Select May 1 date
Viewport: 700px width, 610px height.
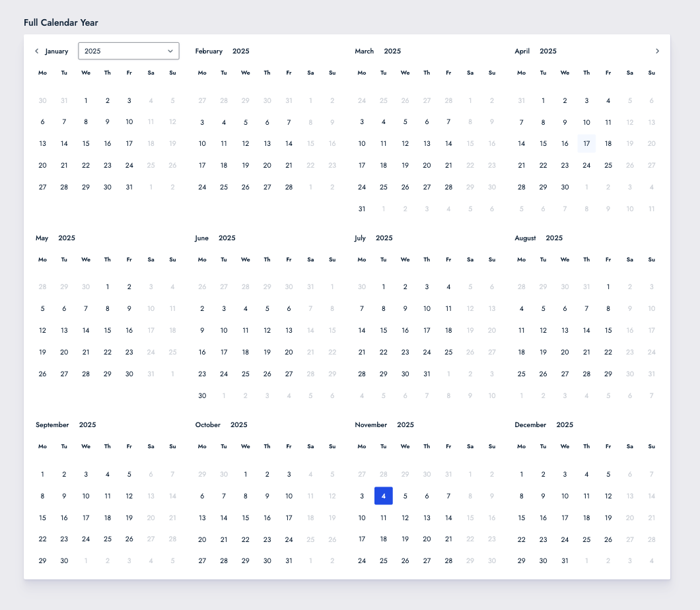tap(108, 287)
